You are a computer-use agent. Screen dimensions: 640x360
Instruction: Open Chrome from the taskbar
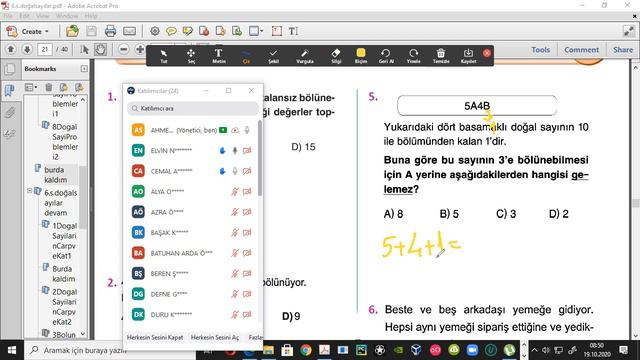click(305, 350)
